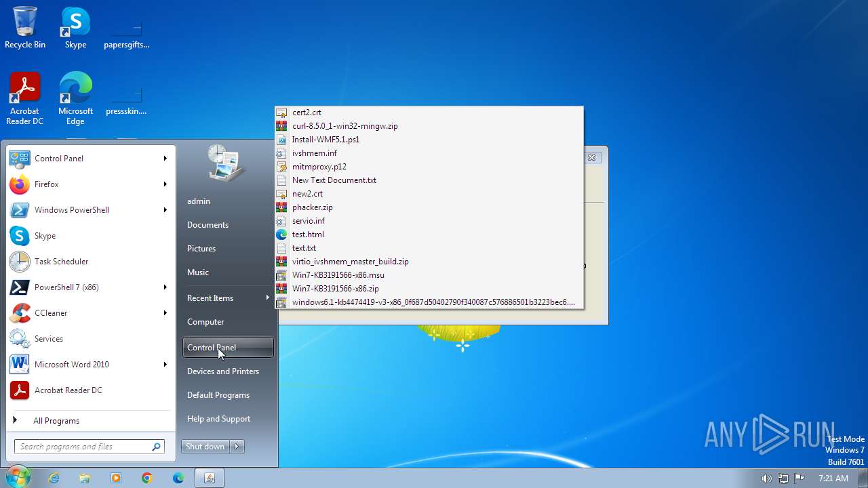Expand the Recent Items submenu arrow

[x=268, y=298]
